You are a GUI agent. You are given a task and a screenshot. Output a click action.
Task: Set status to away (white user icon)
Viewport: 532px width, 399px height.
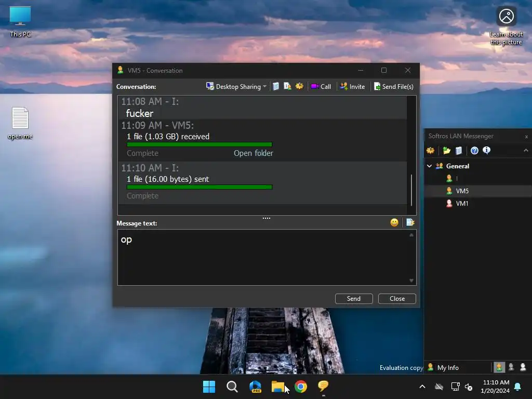[x=523, y=367]
